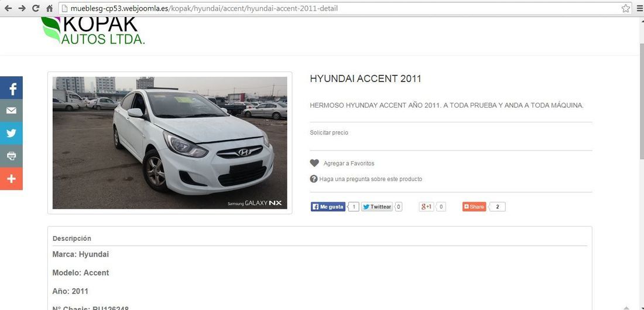Reload the page with the refresh icon
This screenshot has width=644, height=310.
pyautogui.click(x=36, y=8)
